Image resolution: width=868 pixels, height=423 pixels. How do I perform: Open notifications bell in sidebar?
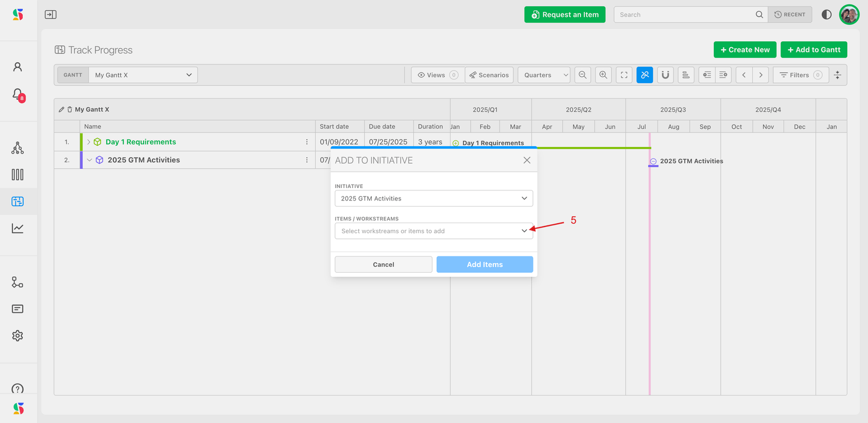pyautogui.click(x=18, y=94)
